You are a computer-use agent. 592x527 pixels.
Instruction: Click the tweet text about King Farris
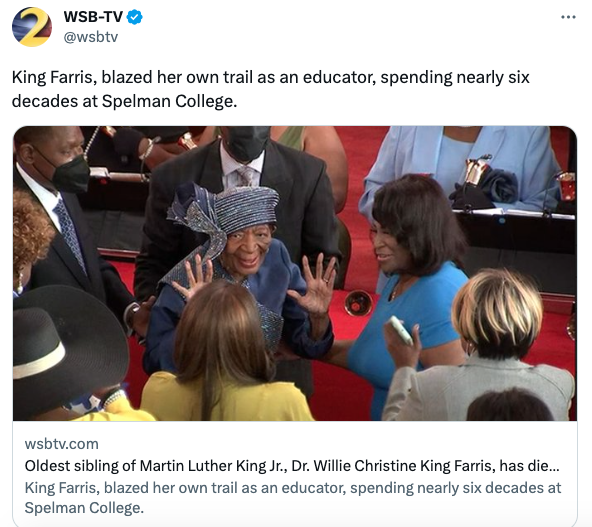click(x=271, y=89)
